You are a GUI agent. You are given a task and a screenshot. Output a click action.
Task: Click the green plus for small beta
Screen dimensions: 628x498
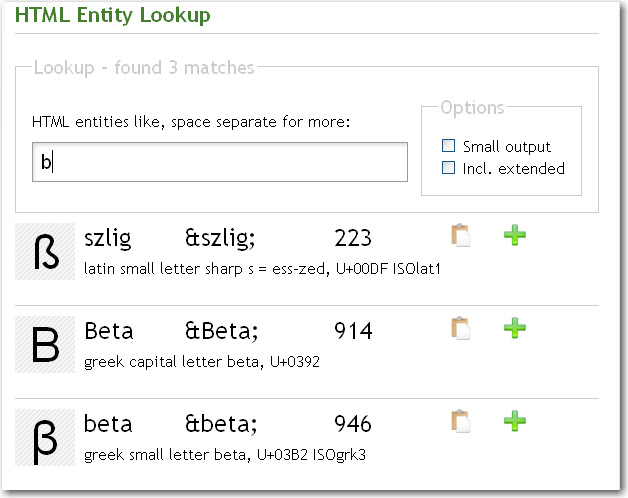click(x=515, y=421)
